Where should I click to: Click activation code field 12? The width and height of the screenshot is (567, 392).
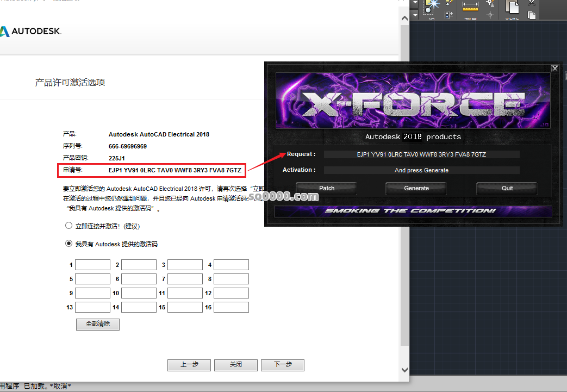tap(232, 293)
